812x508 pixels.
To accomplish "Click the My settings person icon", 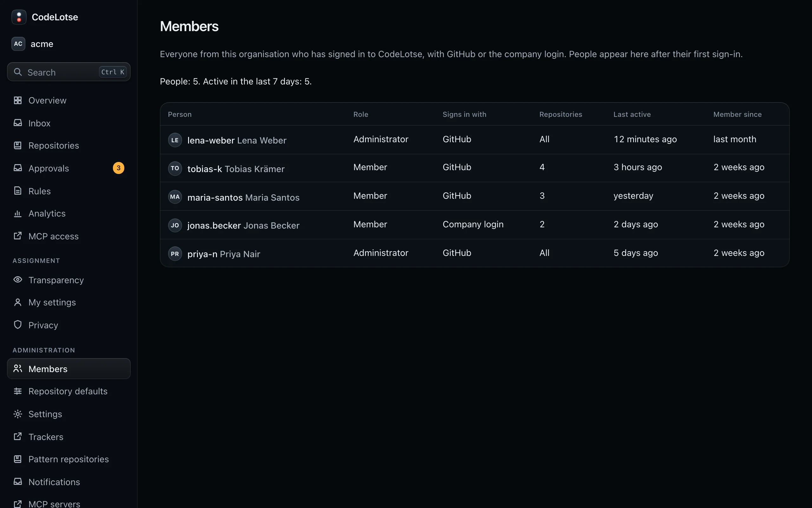I will pyautogui.click(x=18, y=302).
